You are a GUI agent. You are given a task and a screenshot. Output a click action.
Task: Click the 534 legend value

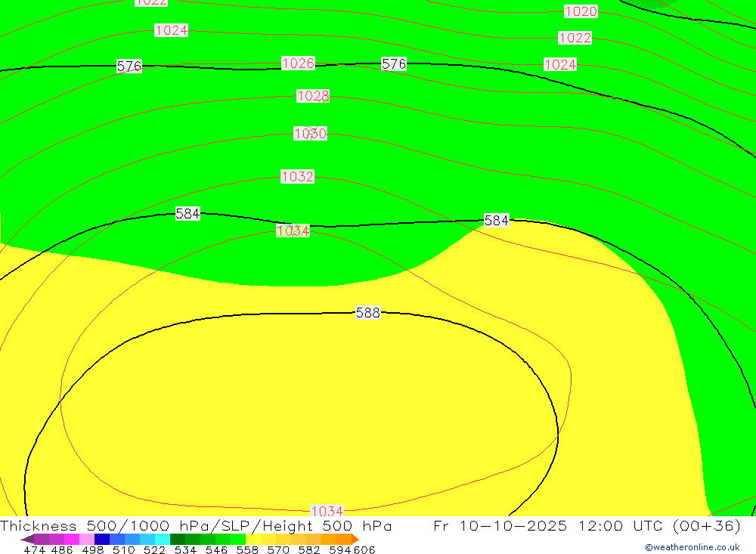coord(186,549)
